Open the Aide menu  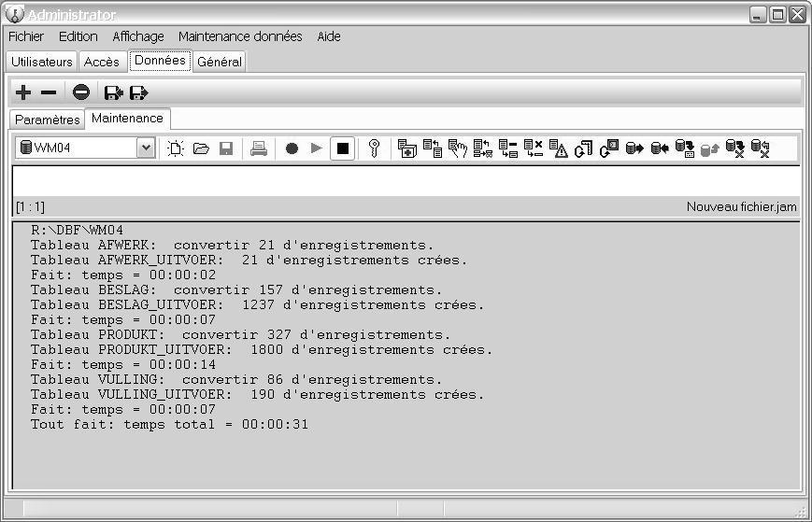[329, 36]
